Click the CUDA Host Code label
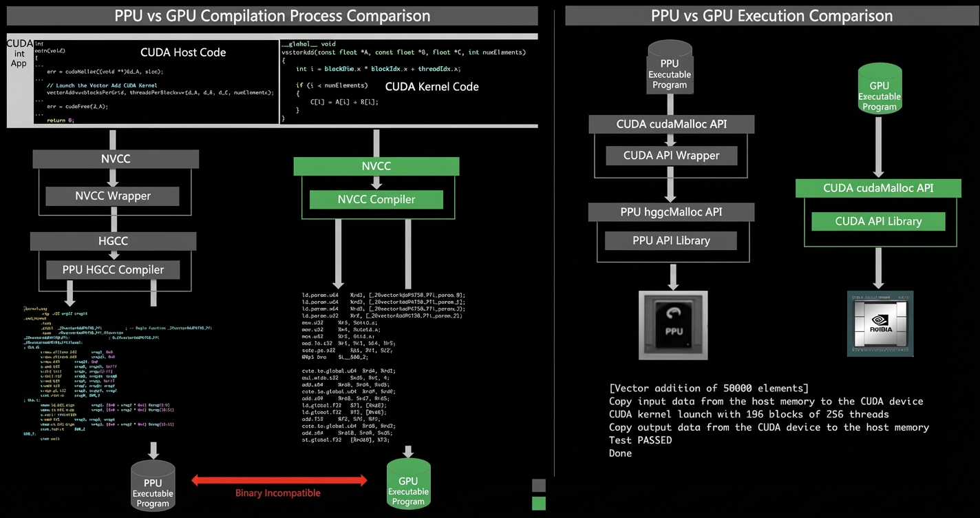 pos(183,52)
